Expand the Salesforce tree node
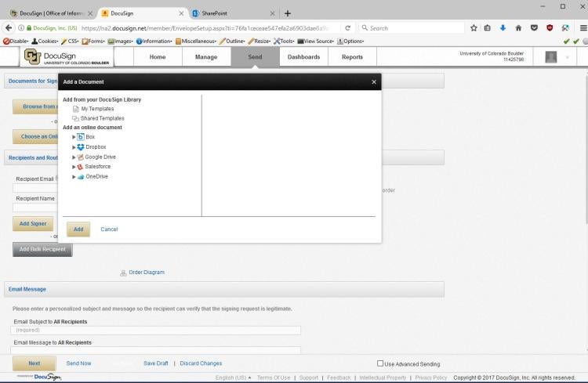The width and height of the screenshot is (588, 383). [74, 167]
